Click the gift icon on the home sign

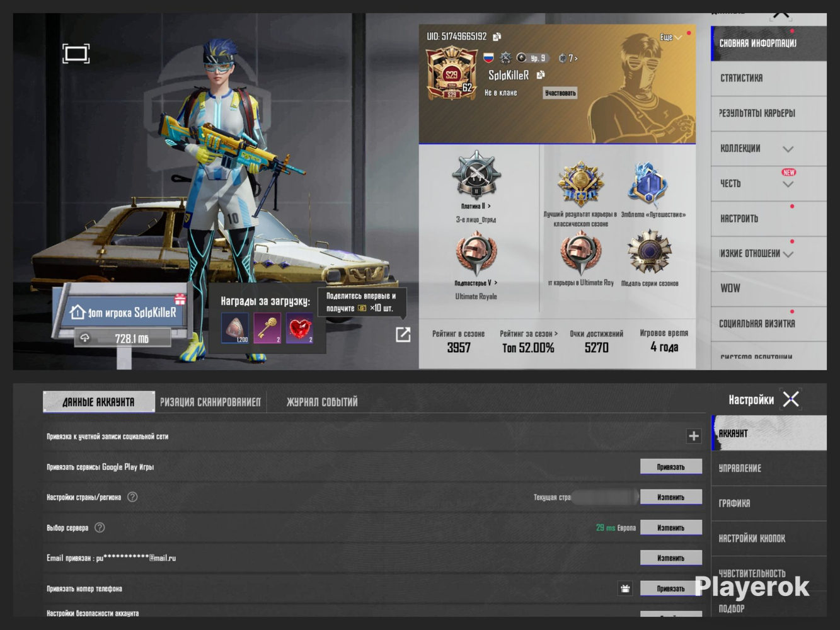tap(180, 299)
